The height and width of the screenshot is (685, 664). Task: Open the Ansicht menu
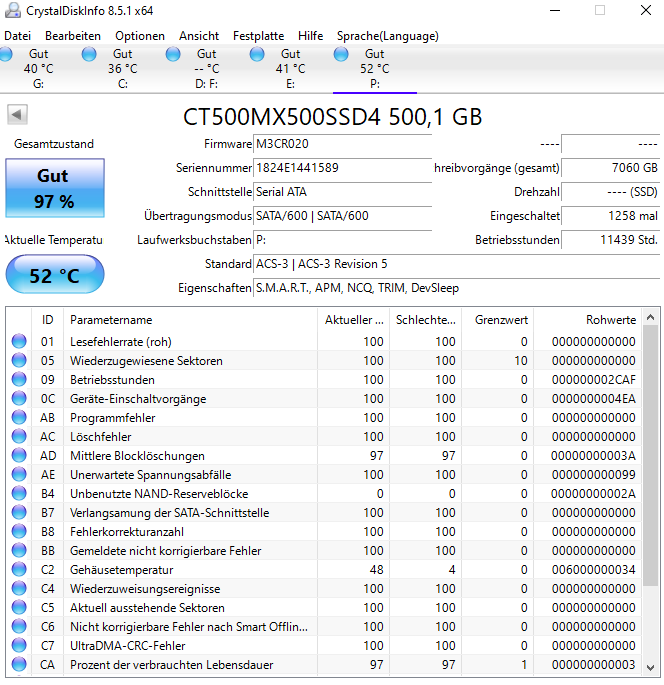click(x=199, y=36)
